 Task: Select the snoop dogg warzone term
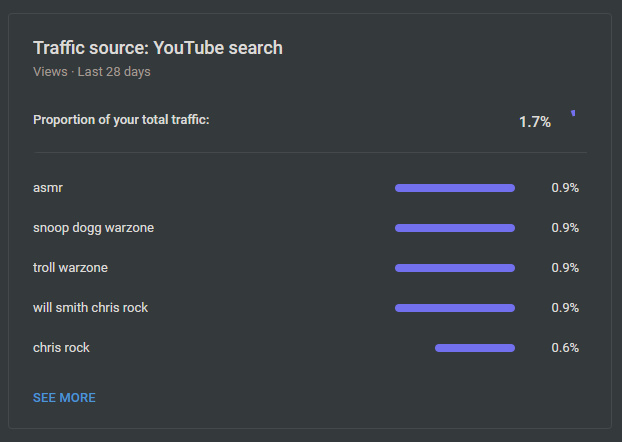(93, 228)
